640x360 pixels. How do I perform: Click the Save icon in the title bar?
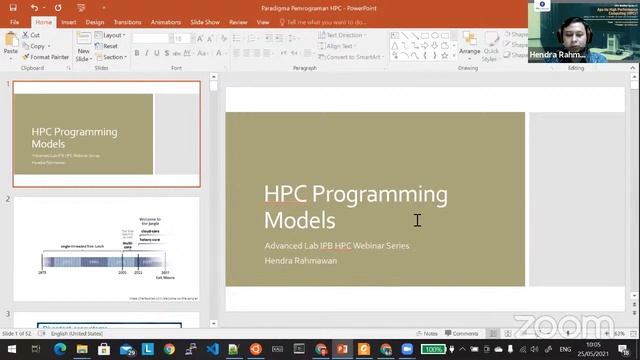[13, 8]
